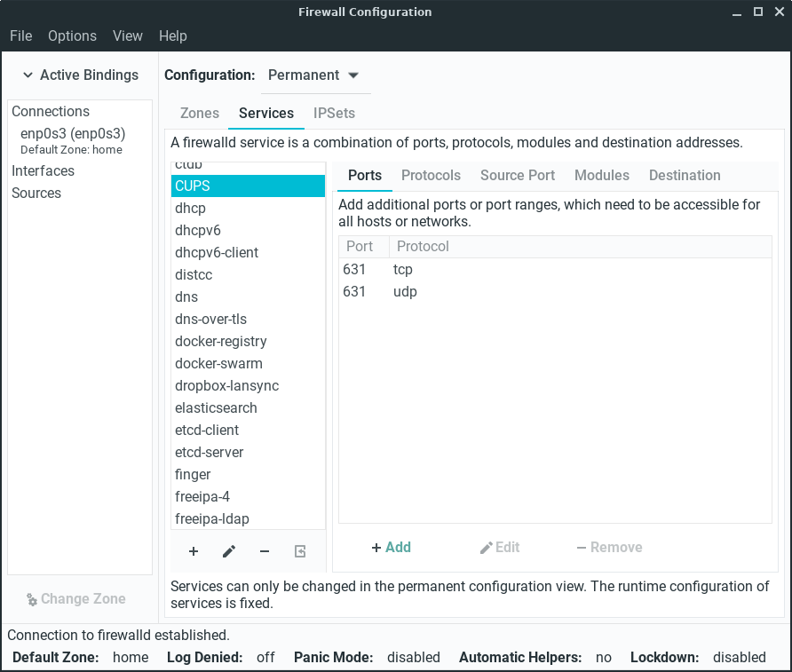
Task: Open the Modules tab
Action: pyautogui.click(x=601, y=175)
